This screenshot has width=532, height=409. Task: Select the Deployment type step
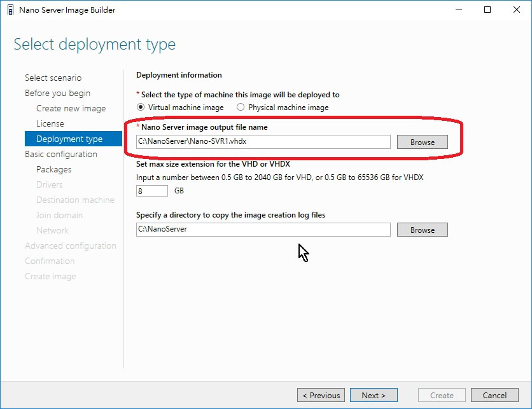click(73, 139)
